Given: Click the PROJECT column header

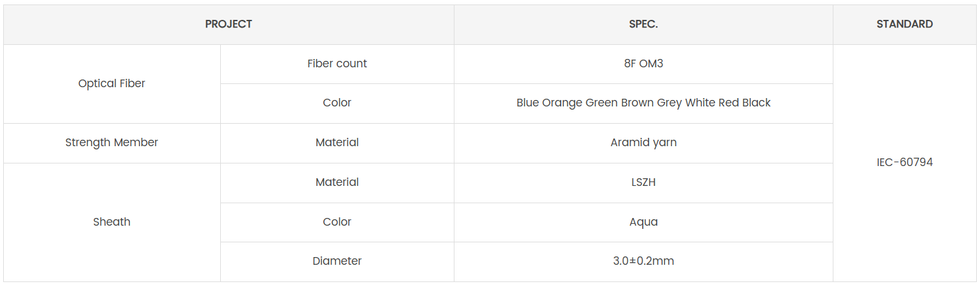Looking at the screenshot, I should (229, 24).
